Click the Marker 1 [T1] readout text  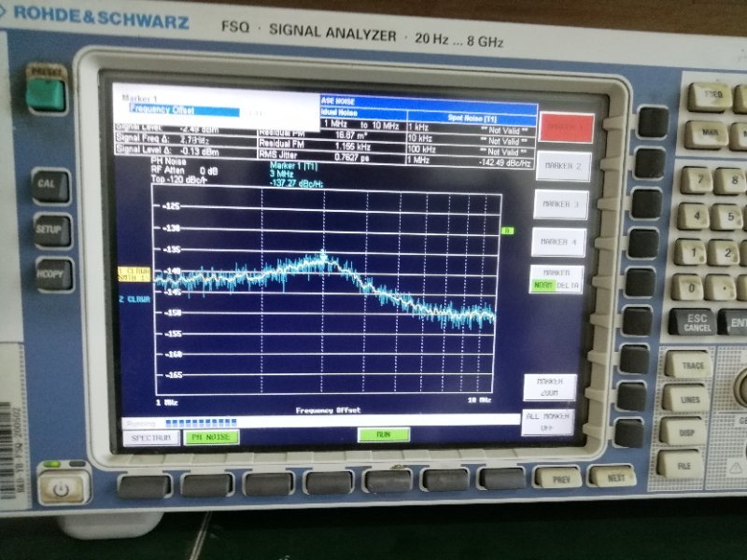293,166
